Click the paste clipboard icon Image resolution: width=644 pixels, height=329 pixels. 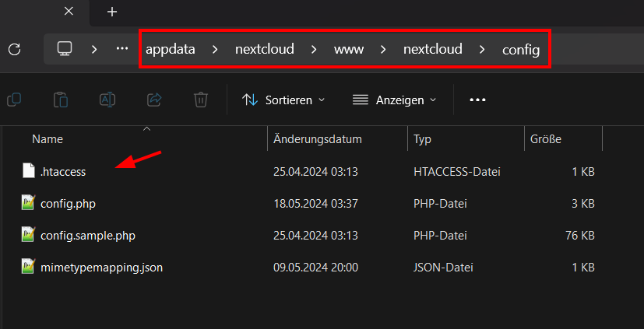(x=61, y=100)
